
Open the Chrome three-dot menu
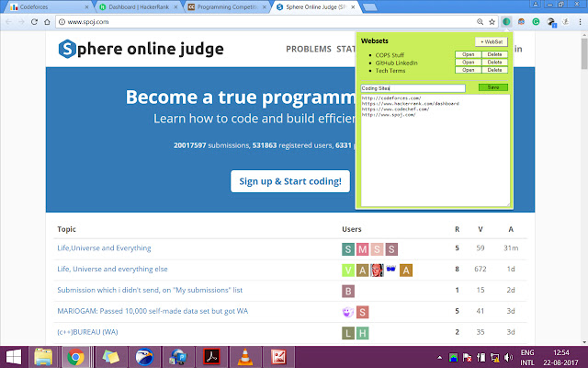(580, 22)
